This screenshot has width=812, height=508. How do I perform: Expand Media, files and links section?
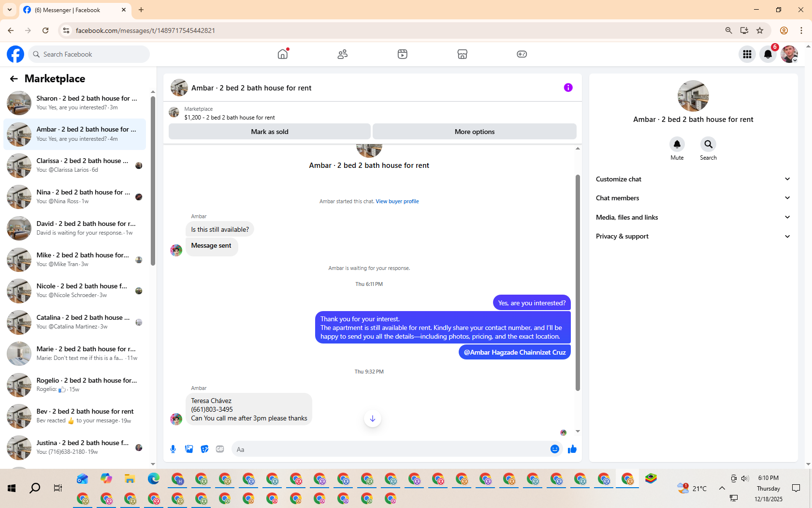coord(693,217)
